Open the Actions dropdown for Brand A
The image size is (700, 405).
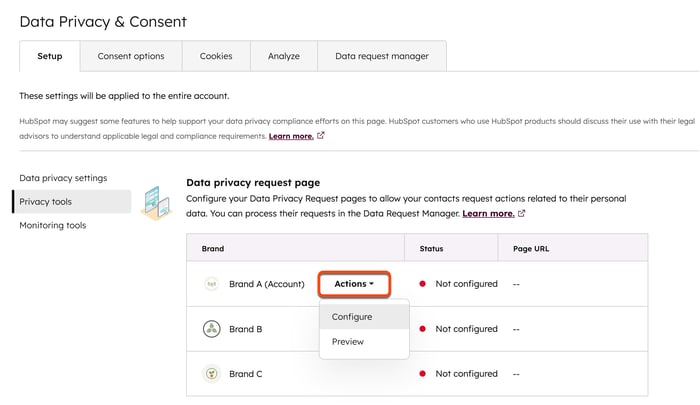354,284
